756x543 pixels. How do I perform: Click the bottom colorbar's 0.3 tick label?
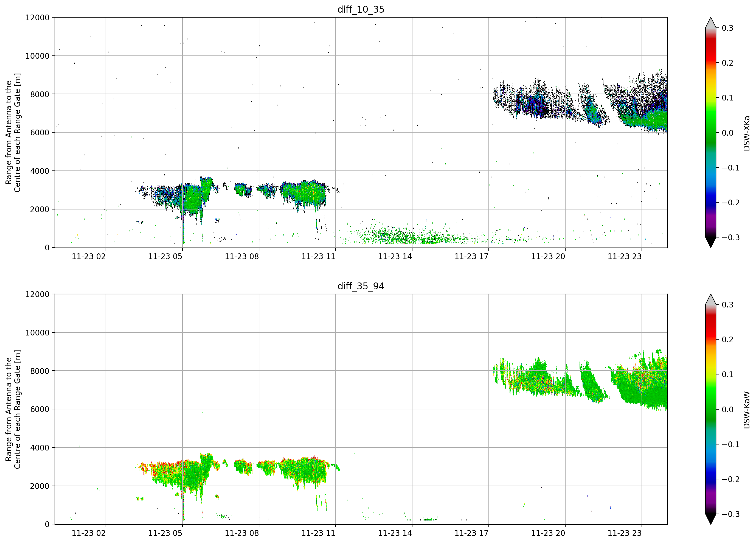[x=728, y=305]
